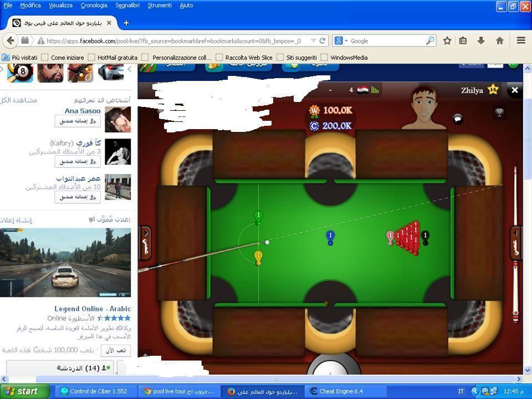Screen dimensions: 532x399
Task: Open the WindowsMedia bookmark
Action: (345, 58)
